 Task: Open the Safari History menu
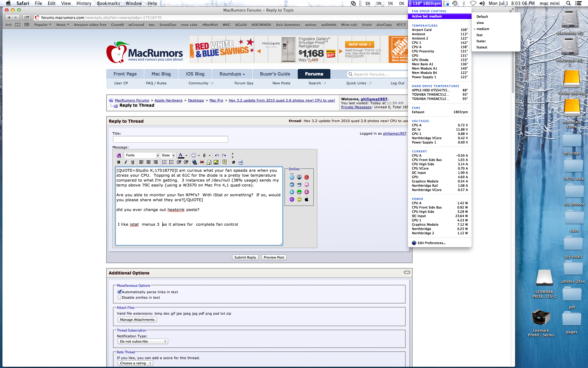click(84, 3)
